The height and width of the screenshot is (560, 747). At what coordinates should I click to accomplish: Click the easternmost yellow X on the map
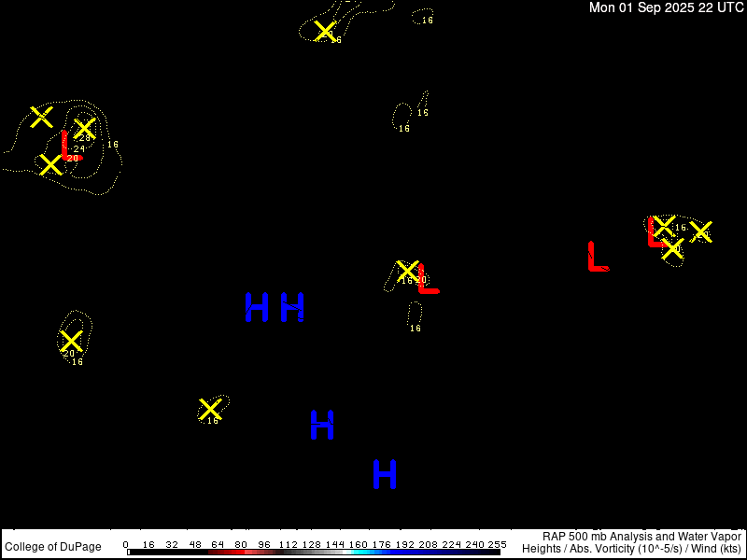coord(701,231)
